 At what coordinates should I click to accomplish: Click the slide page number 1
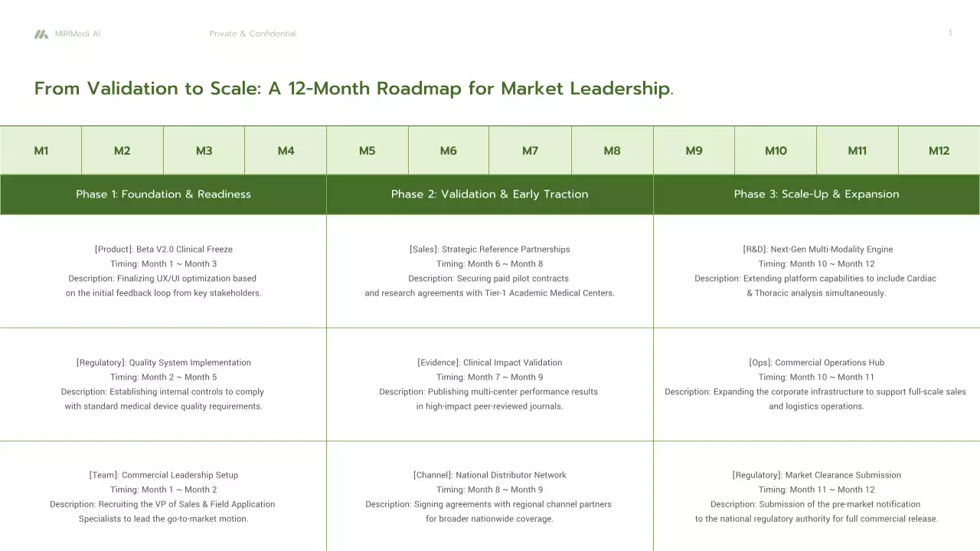click(950, 33)
